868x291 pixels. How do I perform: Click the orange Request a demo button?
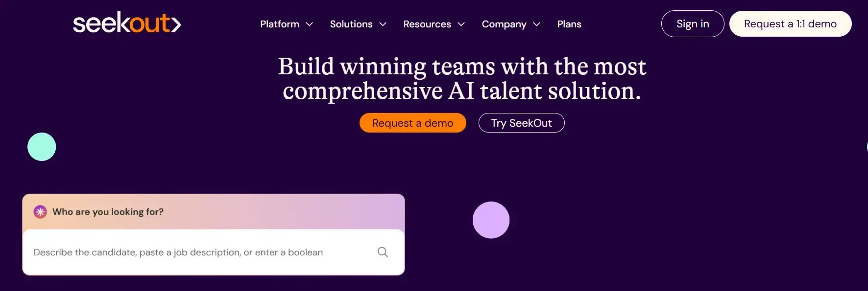412,123
